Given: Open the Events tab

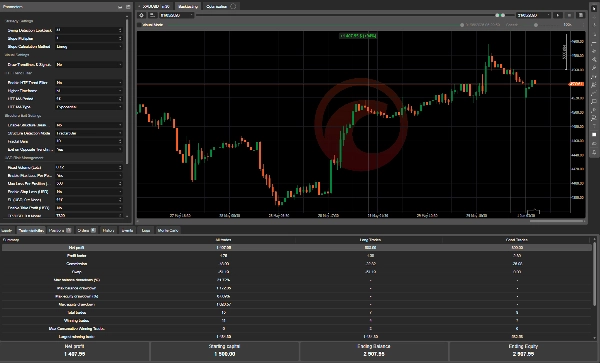Looking at the screenshot, I should 127,230.
